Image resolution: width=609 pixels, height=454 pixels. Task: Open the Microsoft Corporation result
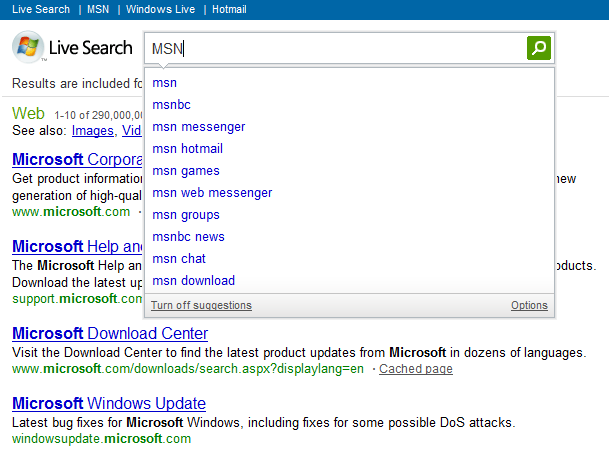77,159
